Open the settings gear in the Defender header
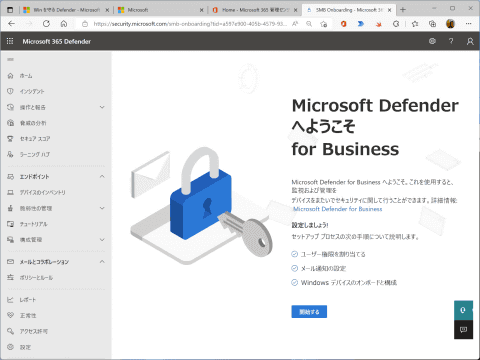480x360 pixels. (432, 41)
